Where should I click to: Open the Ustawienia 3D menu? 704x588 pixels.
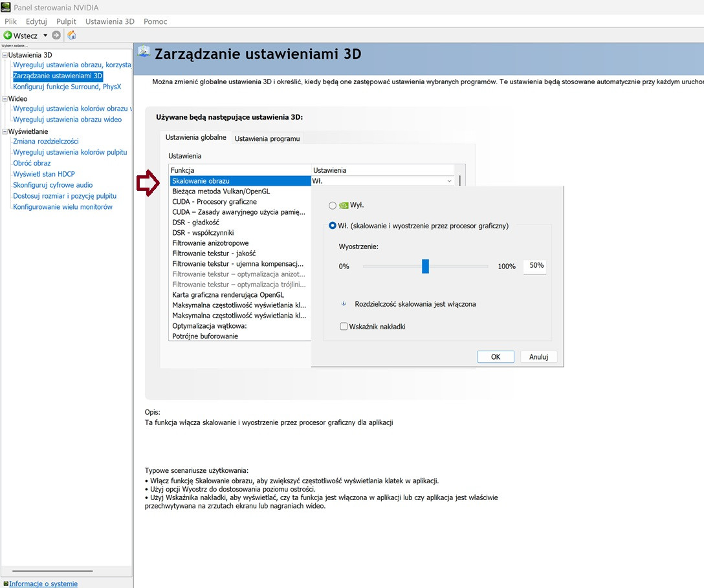click(110, 21)
